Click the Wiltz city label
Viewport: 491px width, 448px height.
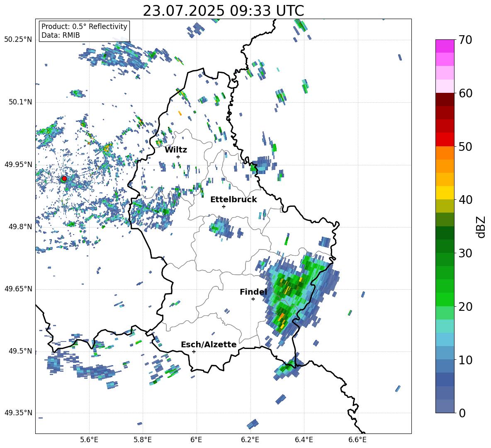point(176,150)
